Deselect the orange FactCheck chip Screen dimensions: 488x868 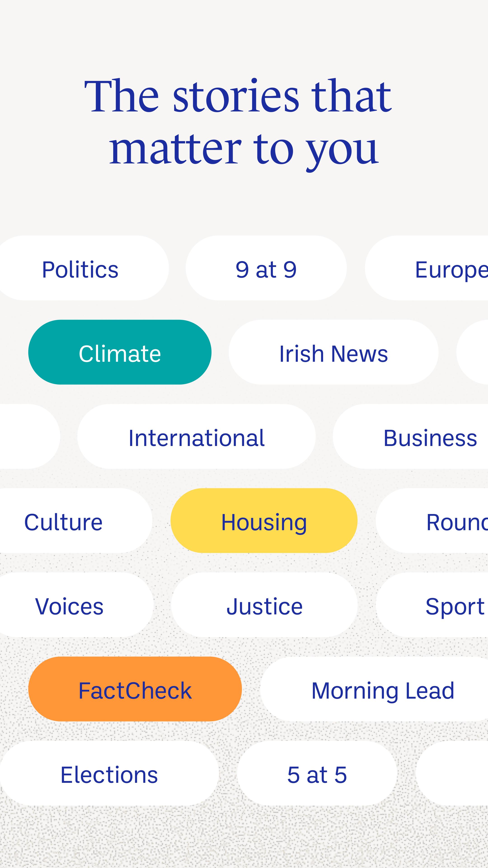[x=135, y=689]
